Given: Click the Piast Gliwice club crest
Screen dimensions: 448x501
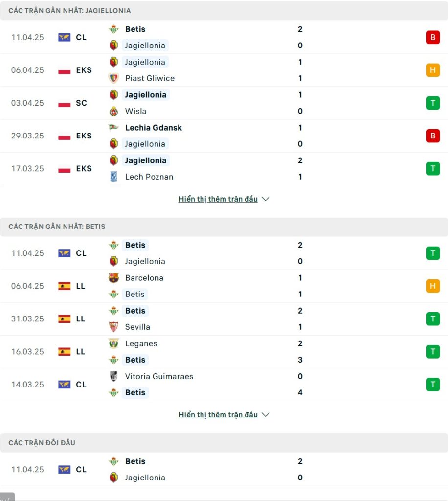Looking at the screenshot, I should pyautogui.click(x=113, y=78).
